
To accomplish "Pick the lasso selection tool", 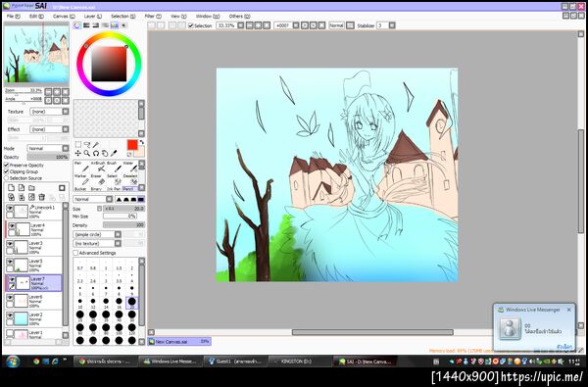I will tap(87, 144).
